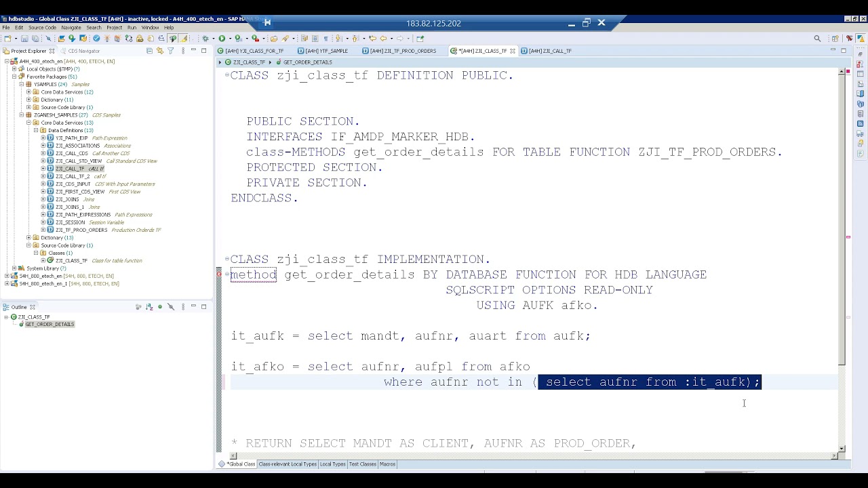Maximize the Project Explorer panel
This screenshot has height=488, width=868.
[x=203, y=51]
